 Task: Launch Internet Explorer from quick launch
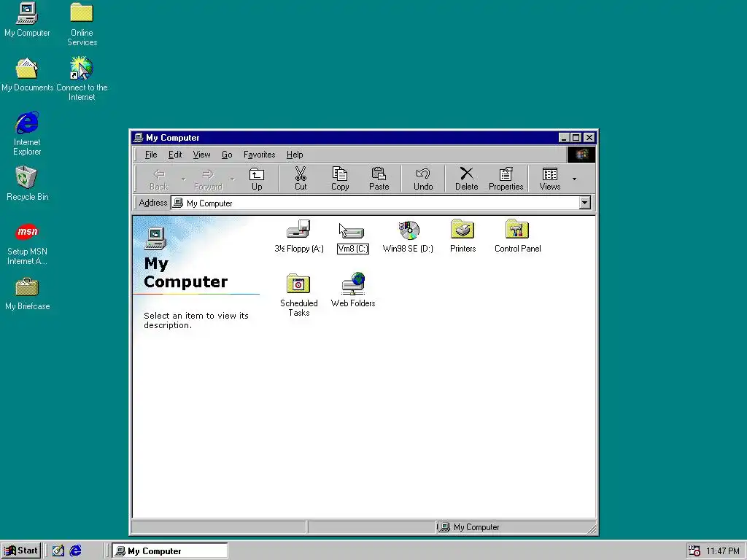(76, 551)
